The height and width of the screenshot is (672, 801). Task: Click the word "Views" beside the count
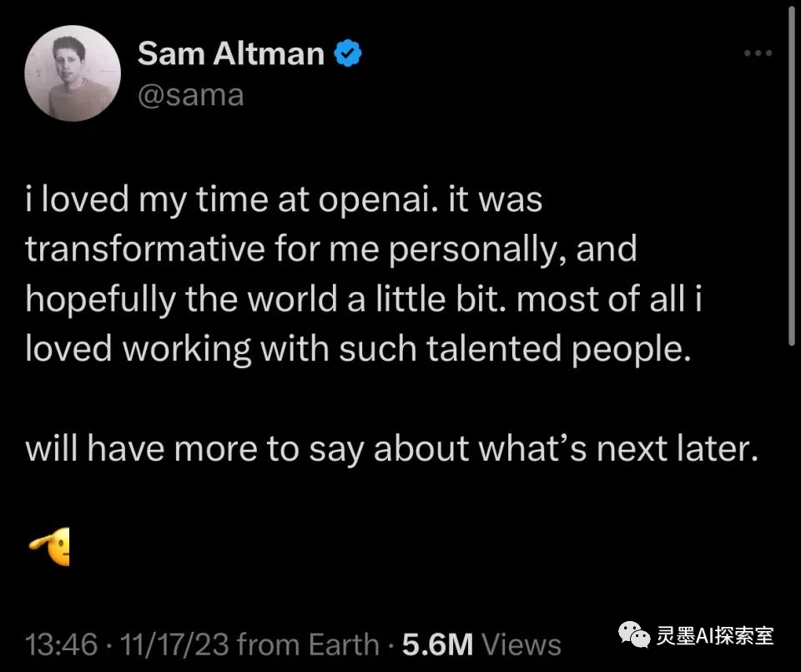[x=521, y=644]
